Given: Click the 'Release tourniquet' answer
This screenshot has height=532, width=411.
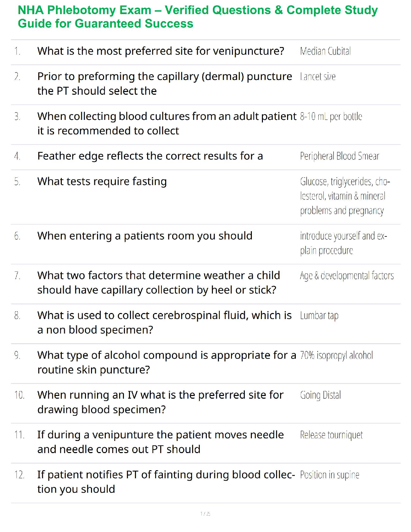Looking at the screenshot, I should click(331, 435).
